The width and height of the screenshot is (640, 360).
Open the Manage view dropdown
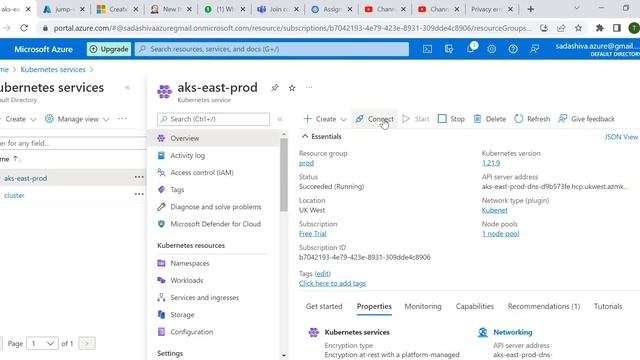tap(77, 119)
